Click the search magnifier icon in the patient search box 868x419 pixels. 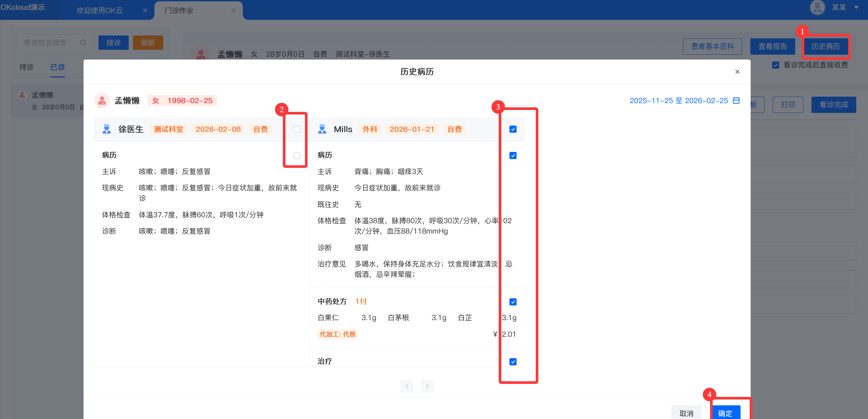(x=83, y=43)
